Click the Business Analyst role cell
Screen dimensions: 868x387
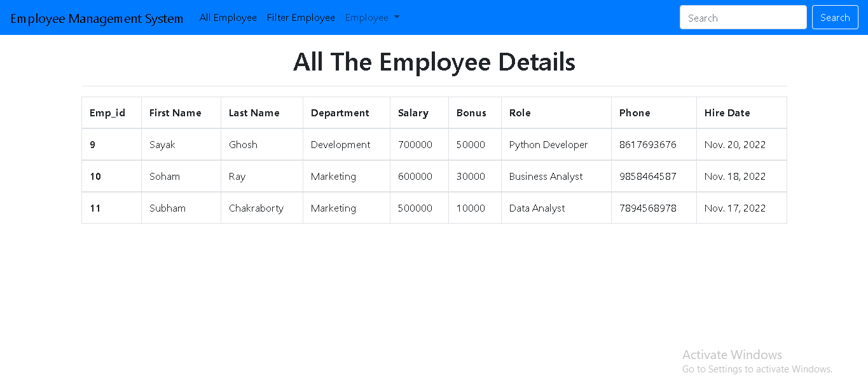556,177
